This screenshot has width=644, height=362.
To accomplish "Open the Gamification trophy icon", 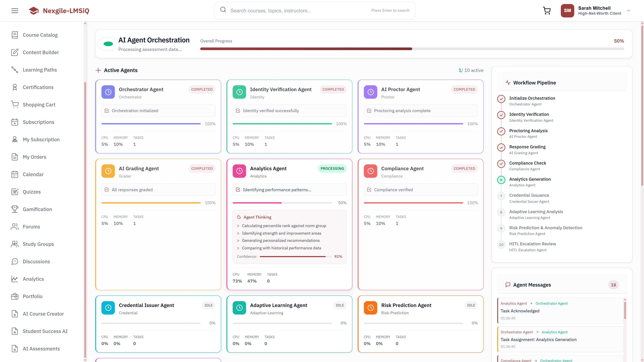I will point(15,209).
